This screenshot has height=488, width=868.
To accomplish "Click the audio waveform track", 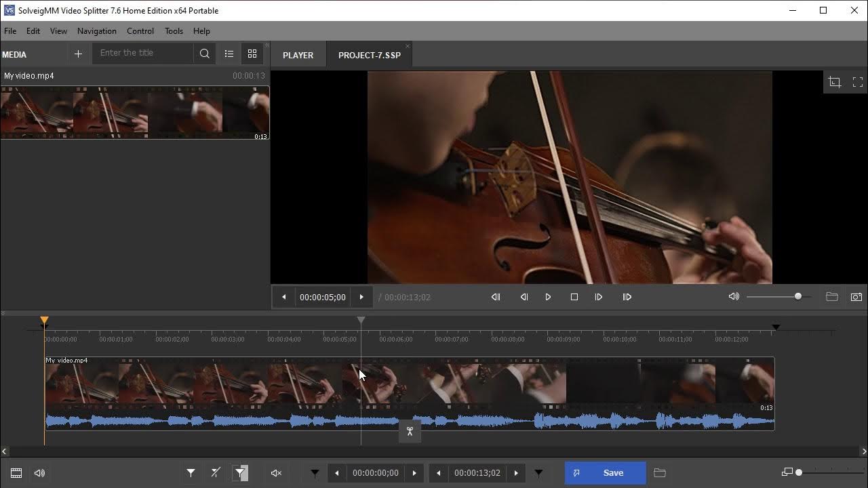I will point(410,421).
